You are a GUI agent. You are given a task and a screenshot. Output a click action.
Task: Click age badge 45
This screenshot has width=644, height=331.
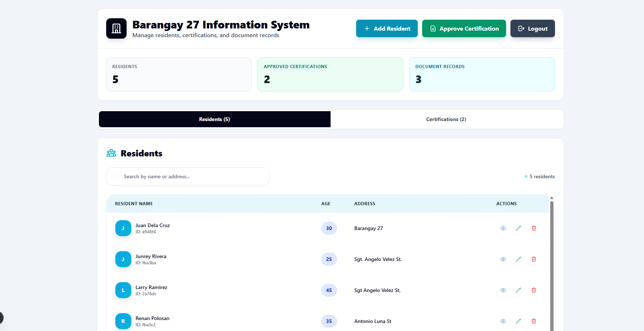click(329, 290)
